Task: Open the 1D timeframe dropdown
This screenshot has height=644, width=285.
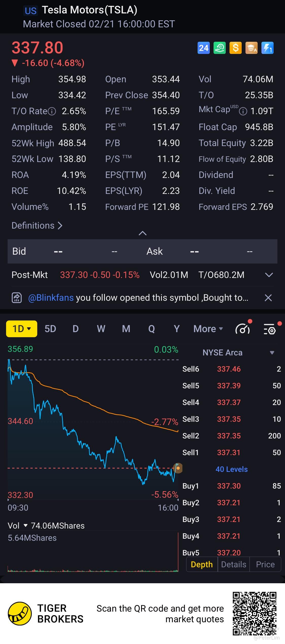Action: click(22, 329)
